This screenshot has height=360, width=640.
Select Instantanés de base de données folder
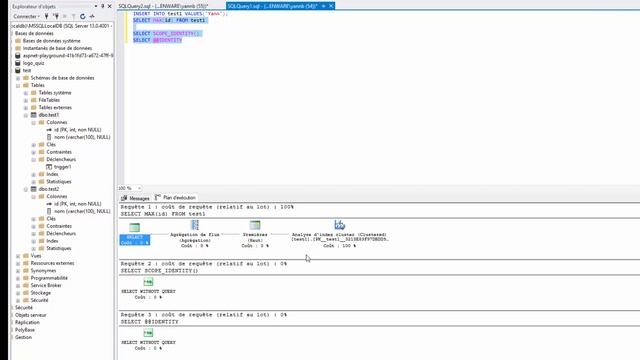point(57,48)
